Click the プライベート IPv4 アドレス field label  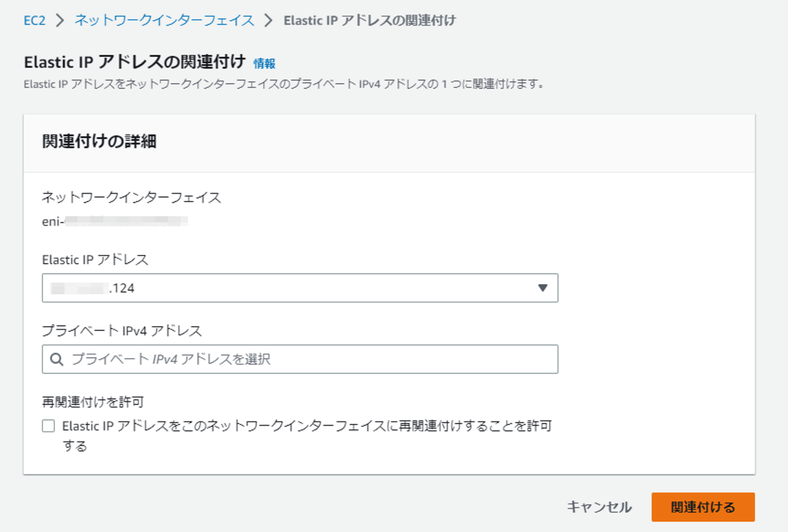click(x=122, y=331)
